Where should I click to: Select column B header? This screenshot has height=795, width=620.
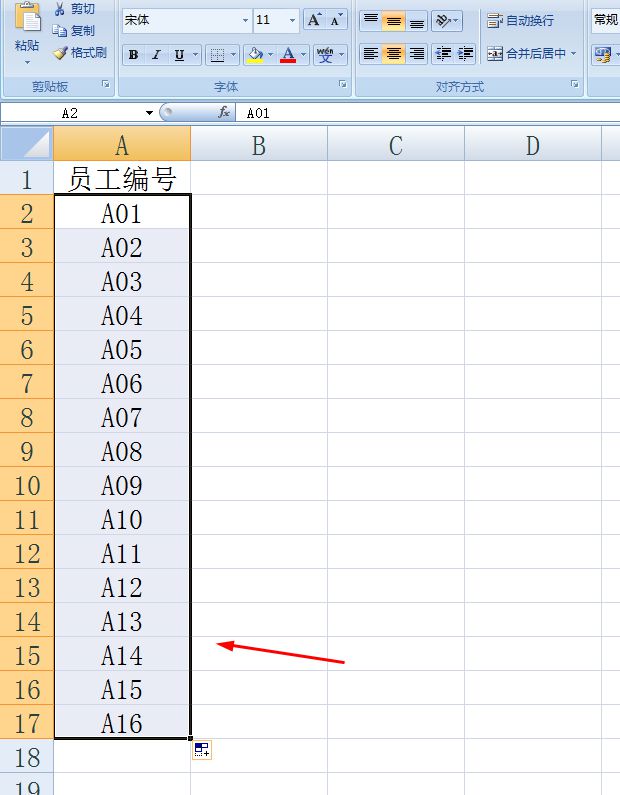pyautogui.click(x=259, y=144)
